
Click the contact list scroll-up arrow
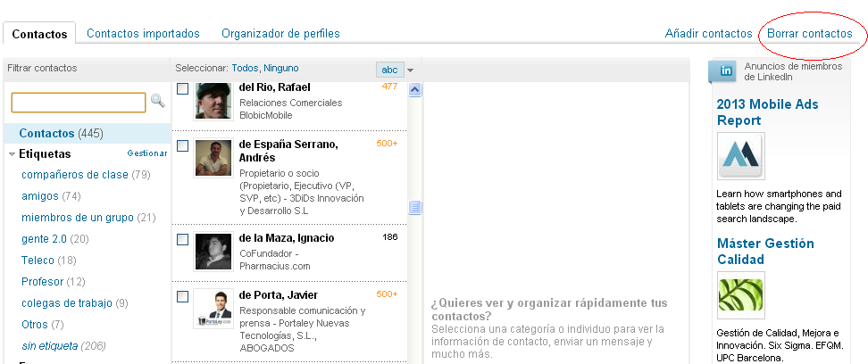point(415,89)
